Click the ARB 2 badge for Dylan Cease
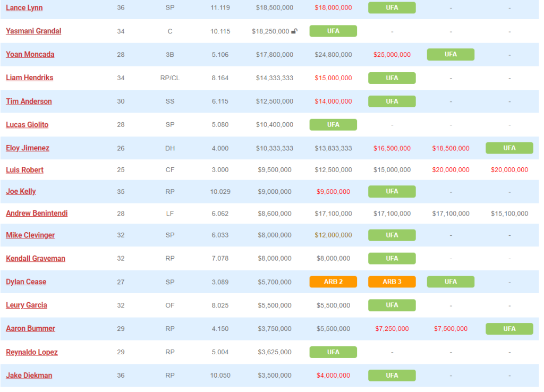 point(333,282)
